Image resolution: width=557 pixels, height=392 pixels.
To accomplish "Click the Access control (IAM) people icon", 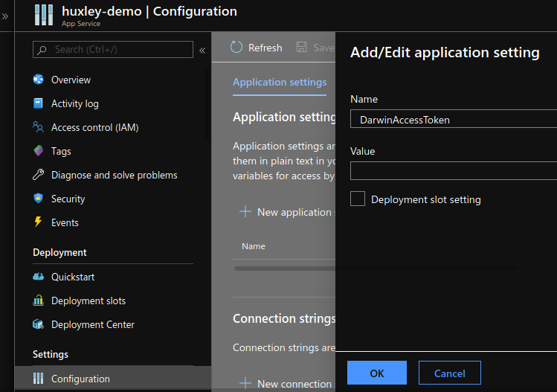I will [38, 127].
